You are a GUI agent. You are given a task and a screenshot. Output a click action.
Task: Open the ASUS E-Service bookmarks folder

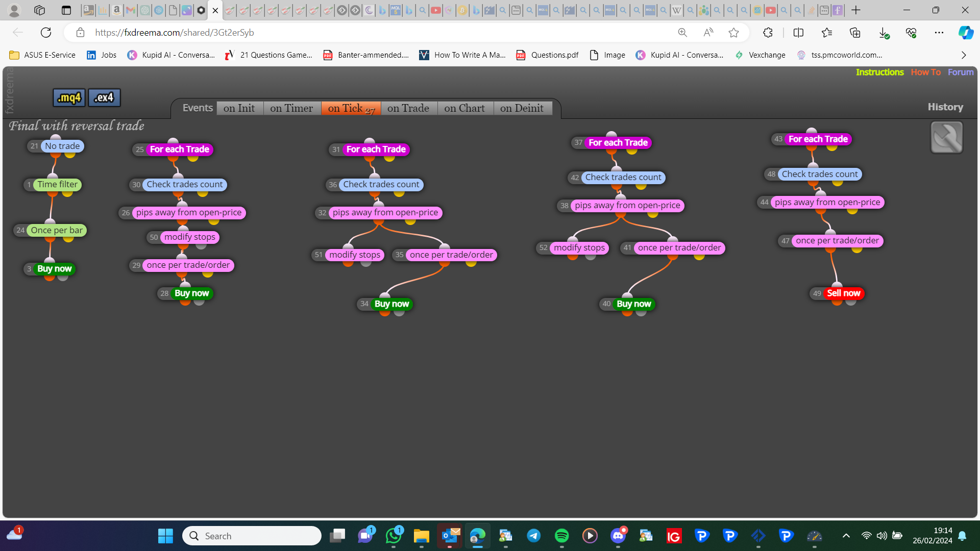point(42,55)
